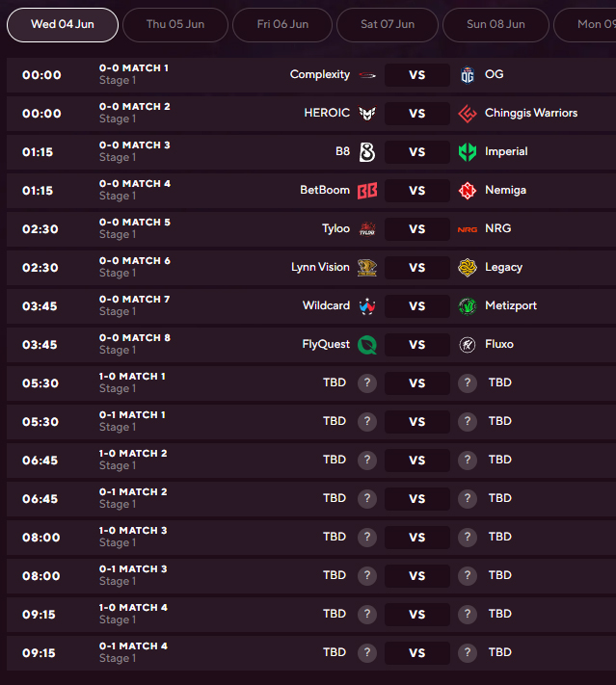Open Tyloo vs NRG match VS button
616x685 pixels.
click(417, 229)
